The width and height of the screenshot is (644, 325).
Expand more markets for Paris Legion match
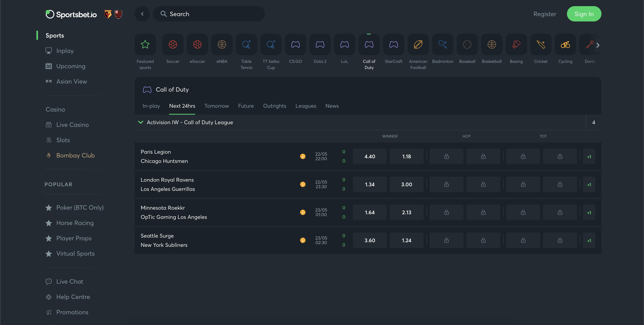click(x=589, y=157)
